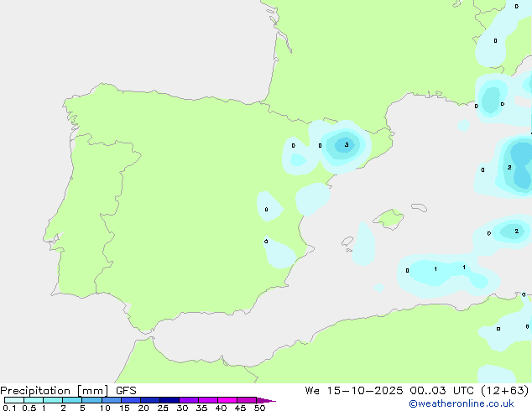Screen dimensions: 532x411
Task: Click the '0.1' legend scale label
Action: point(9,408)
